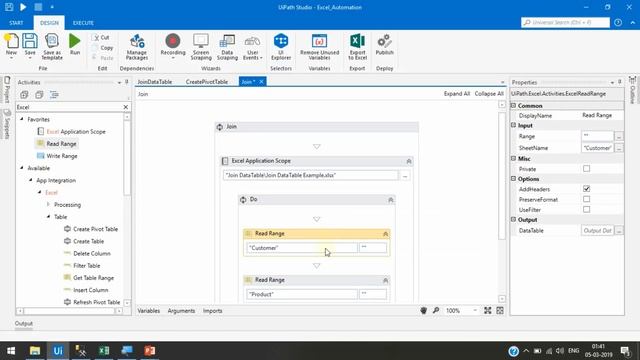Toggle the pan hand tool
The image size is (640, 360).
tap(424, 311)
